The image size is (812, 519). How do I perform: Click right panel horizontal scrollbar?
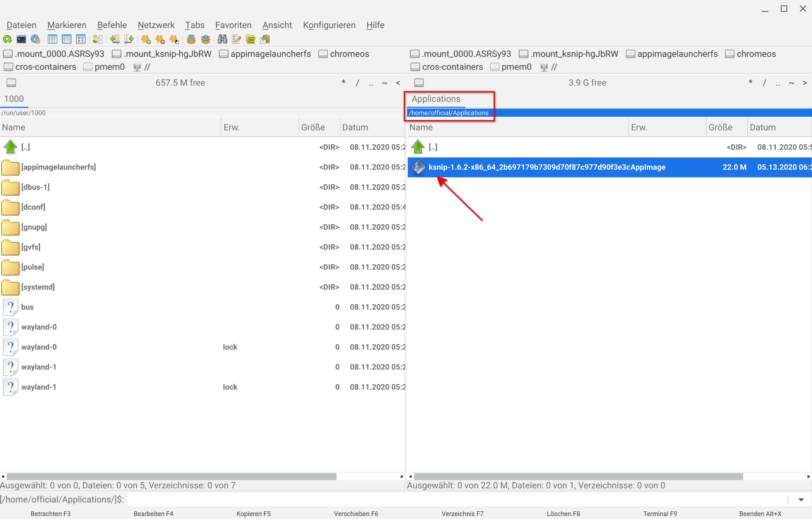click(578, 477)
